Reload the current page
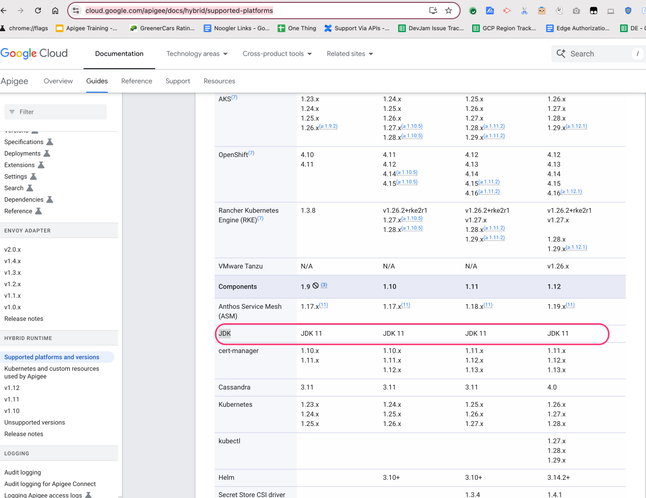 tap(37, 11)
